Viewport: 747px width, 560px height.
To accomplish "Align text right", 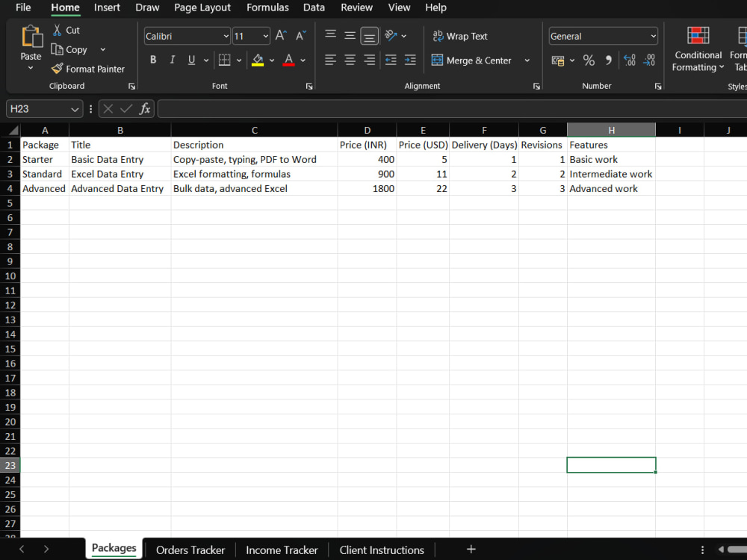I will (x=369, y=60).
